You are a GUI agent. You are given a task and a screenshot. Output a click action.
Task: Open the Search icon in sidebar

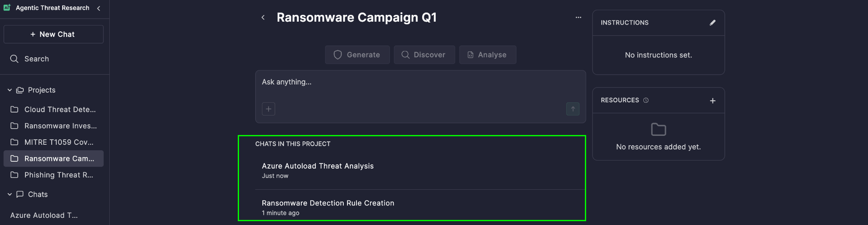tap(14, 59)
